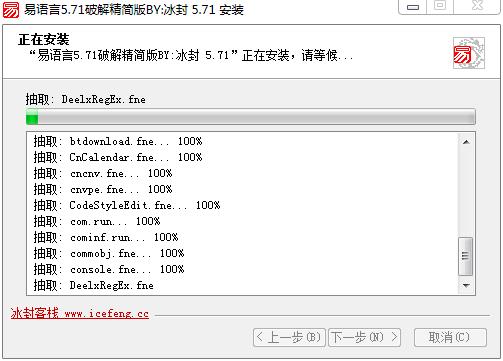Select the last DeelxRegEx.fne log line
The width and height of the screenshot is (503, 361).
pyautogui.click(x=94, y=285)
